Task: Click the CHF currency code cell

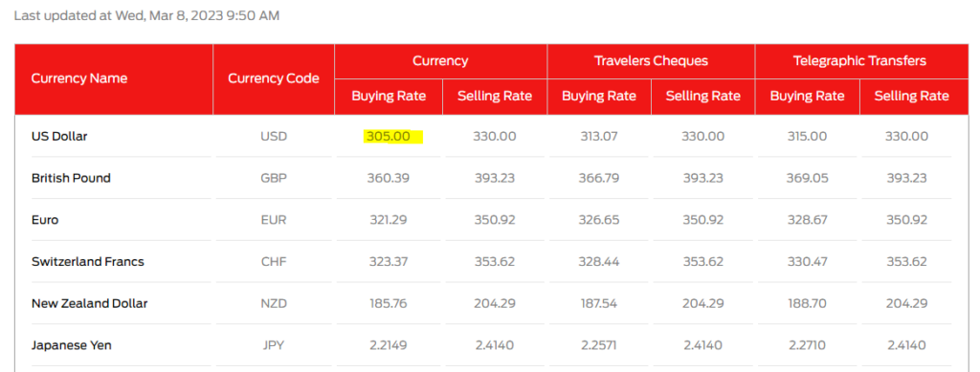Action: 273,261
